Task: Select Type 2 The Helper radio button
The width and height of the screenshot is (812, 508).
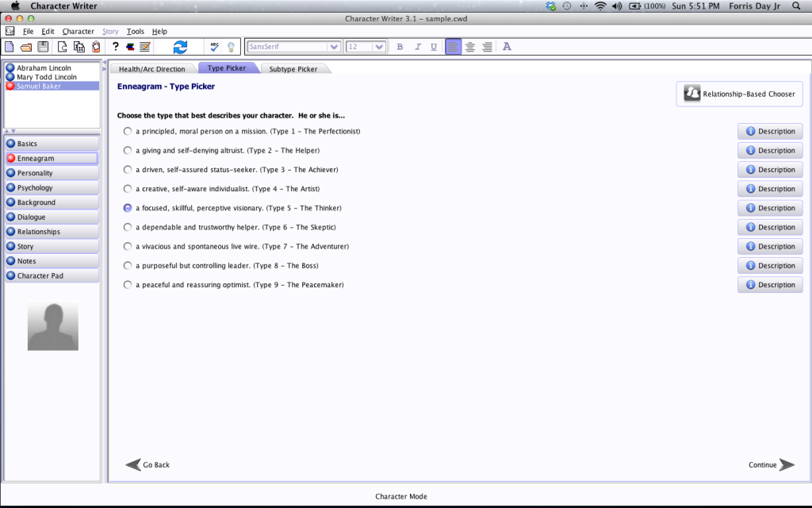Action: click(x=128, y=150)
